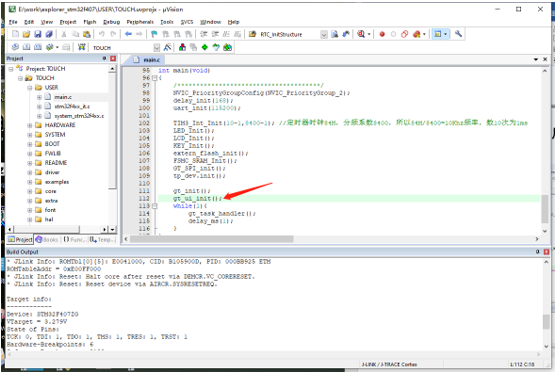Click the Insert breakpoint red dot icon
Image resolution: width=555 pixels, height=372 pixels.
coord(382,34)
